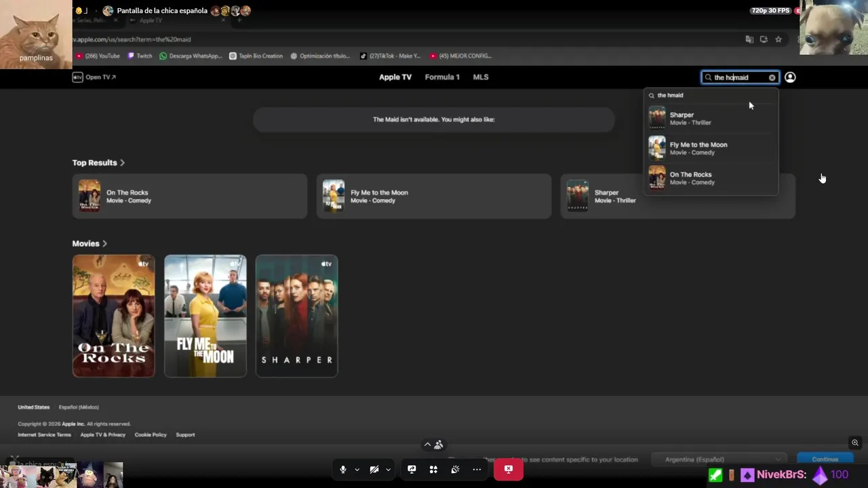Expand the call panel chevron above controls
Screen dimensions: 868x488
[427, 445]
